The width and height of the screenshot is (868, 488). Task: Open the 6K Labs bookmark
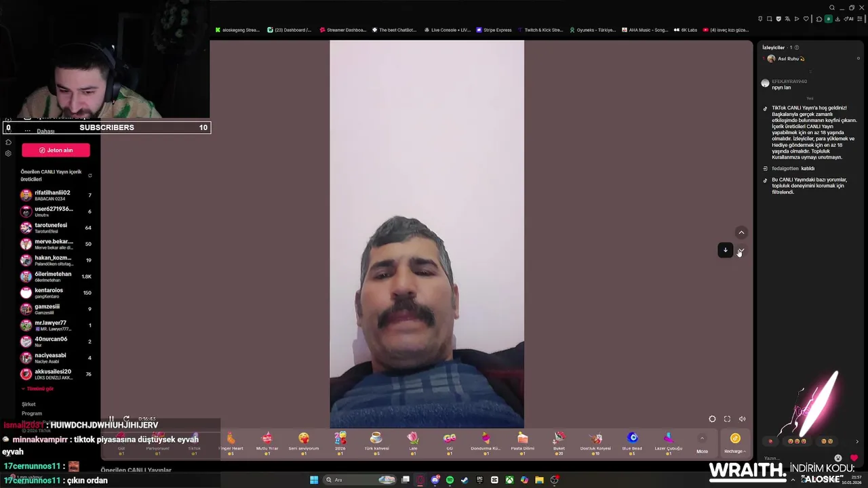point(686,30)
